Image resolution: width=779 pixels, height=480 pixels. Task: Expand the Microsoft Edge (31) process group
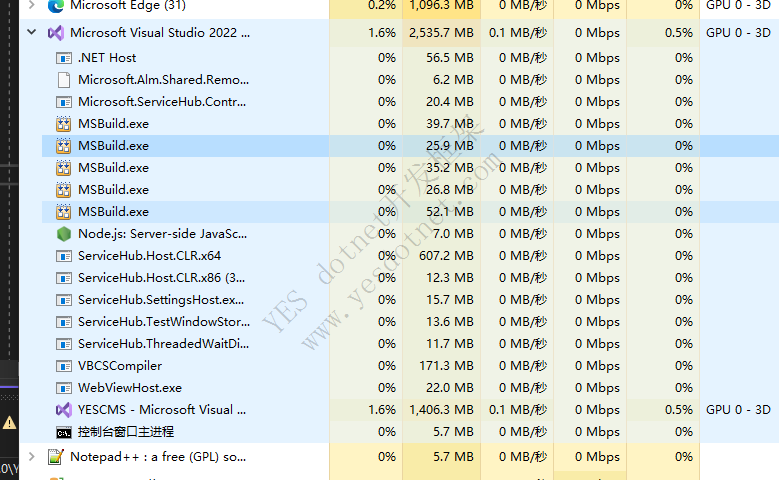pyautogui.click(x=31, y=5)
